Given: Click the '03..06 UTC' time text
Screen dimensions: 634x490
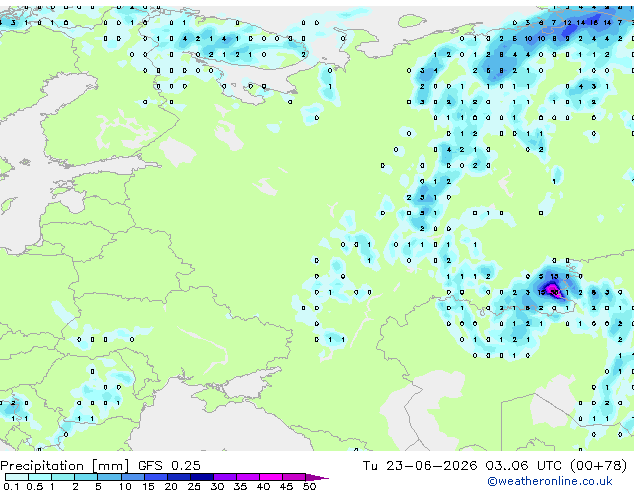Looking at the screenshot, I should point(523,466).
